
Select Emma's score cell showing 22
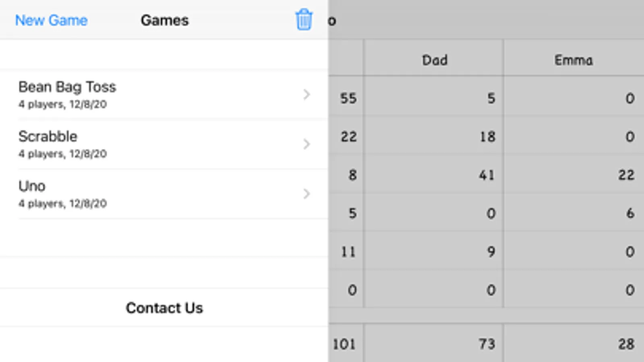(574, 175)
